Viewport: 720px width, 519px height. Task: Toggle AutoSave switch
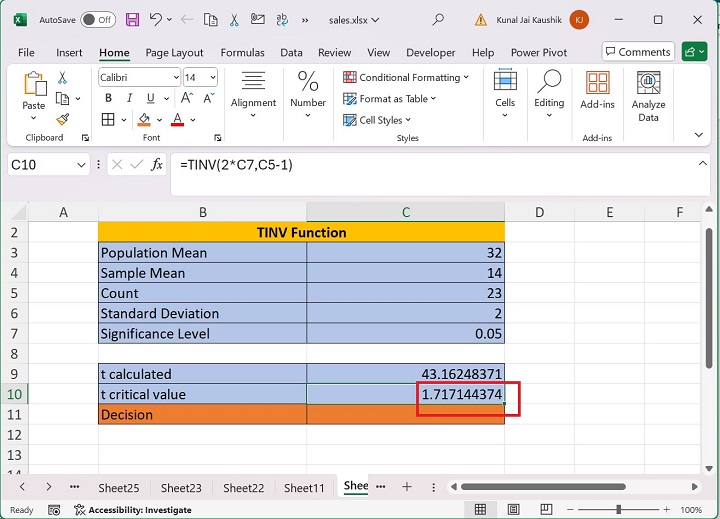pyautogui.click(x=97, y=19)
